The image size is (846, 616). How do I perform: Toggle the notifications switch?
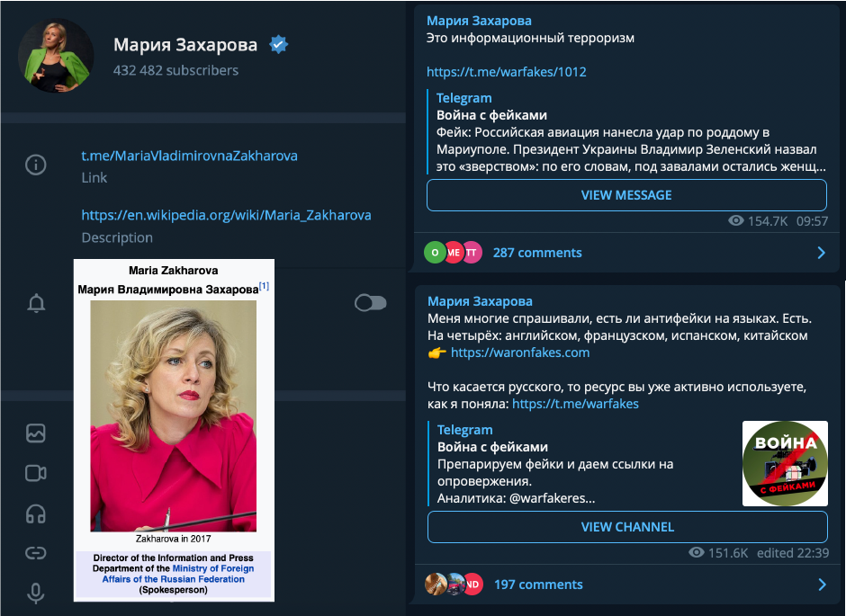coord(370,303)
